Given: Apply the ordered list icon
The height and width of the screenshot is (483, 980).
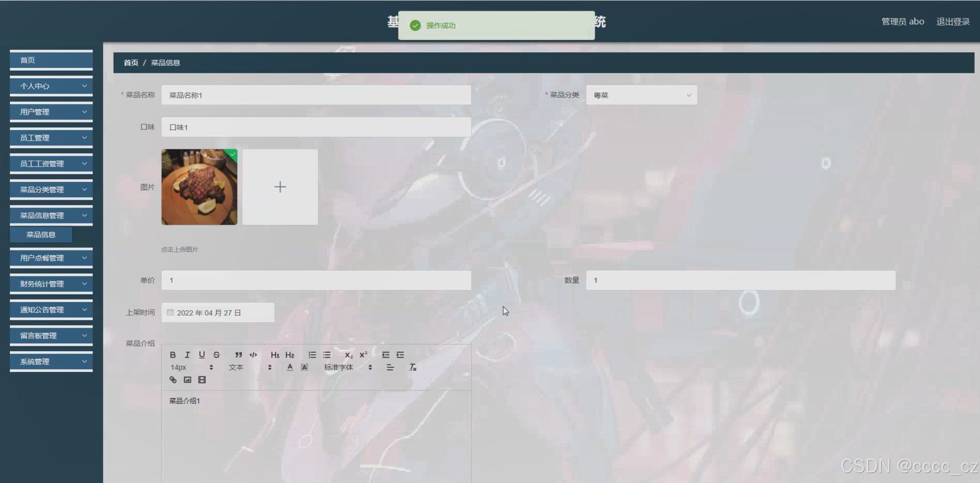Looking at the screenshot, I should point(312,355).
